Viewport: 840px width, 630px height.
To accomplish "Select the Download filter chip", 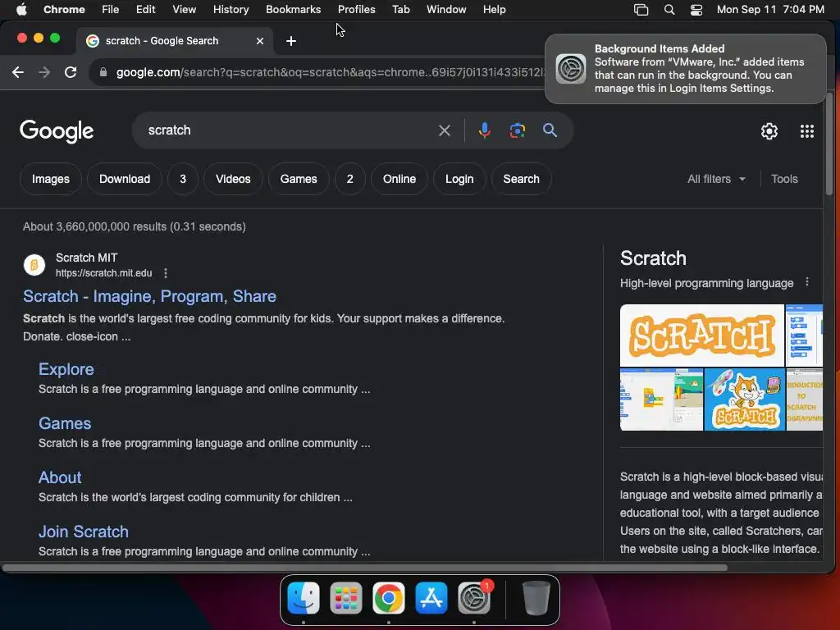I will tap(125, 179).
